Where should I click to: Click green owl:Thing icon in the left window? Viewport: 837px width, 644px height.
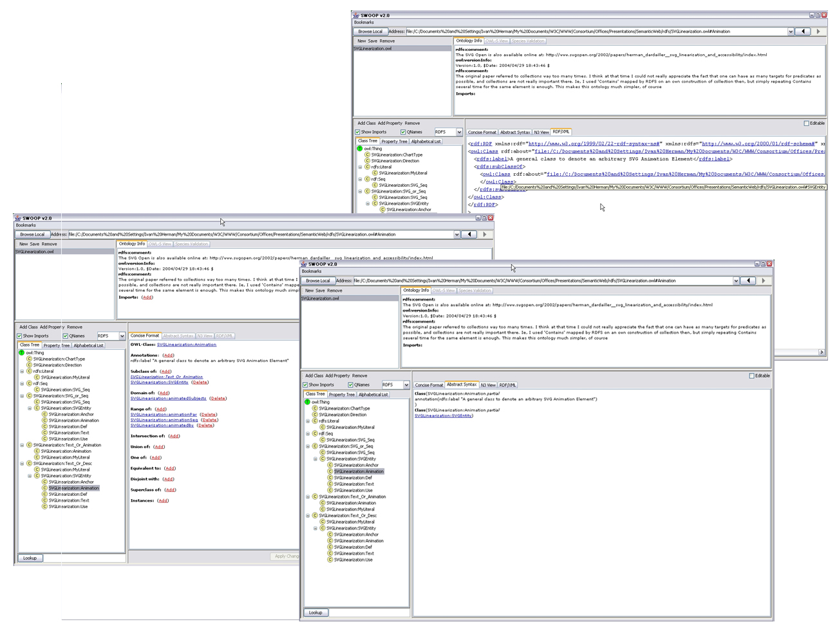pos(21,353)
